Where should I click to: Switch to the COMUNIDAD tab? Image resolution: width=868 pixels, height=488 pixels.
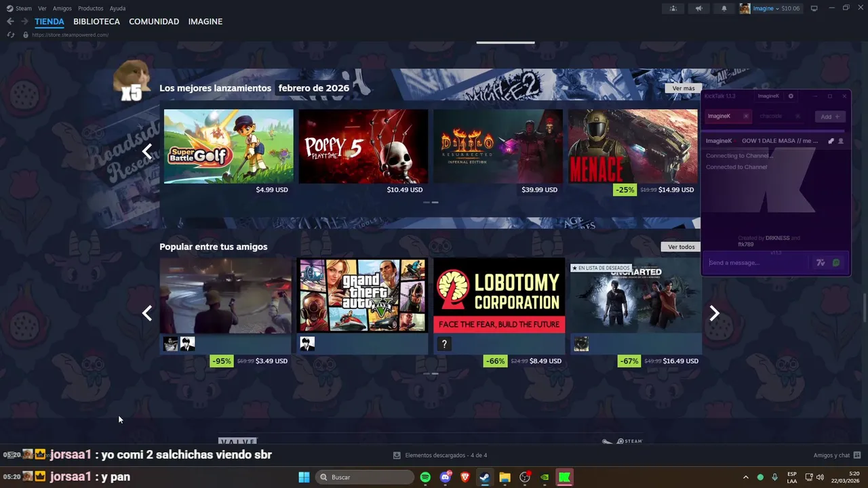154,22
